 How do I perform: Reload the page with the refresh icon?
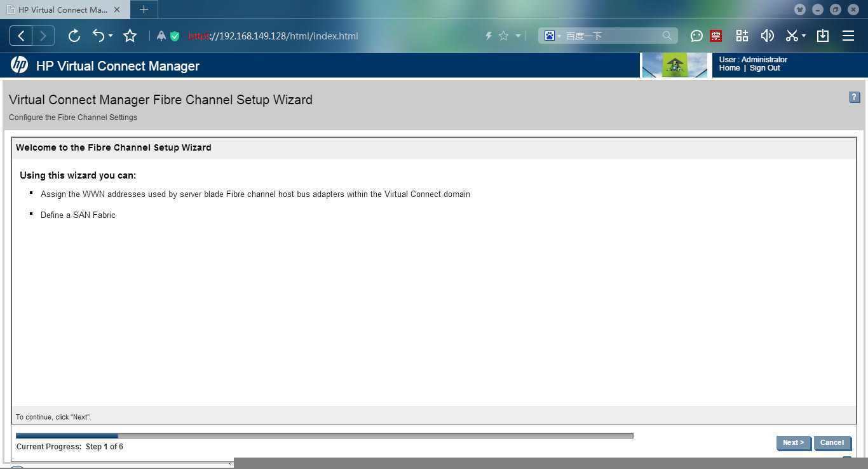pyautogui.click(x=74, y=36)
